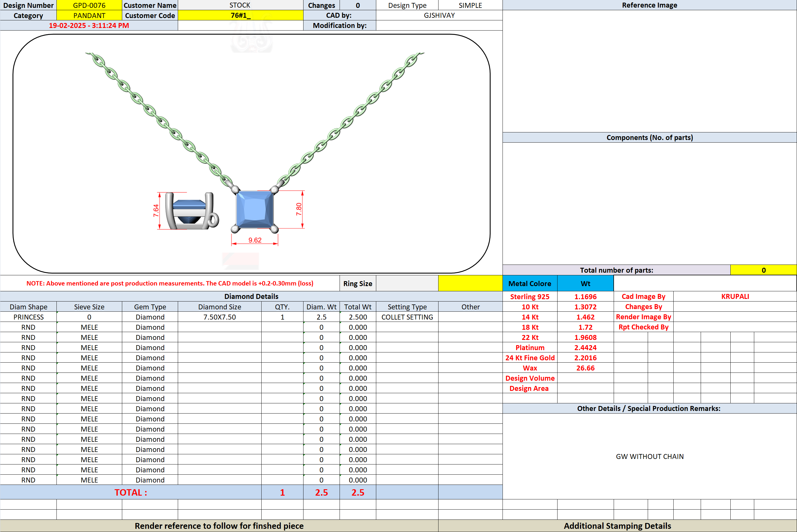797x532 pixels.
Task: Click the Gem Type column header
Action: (150, 307)
